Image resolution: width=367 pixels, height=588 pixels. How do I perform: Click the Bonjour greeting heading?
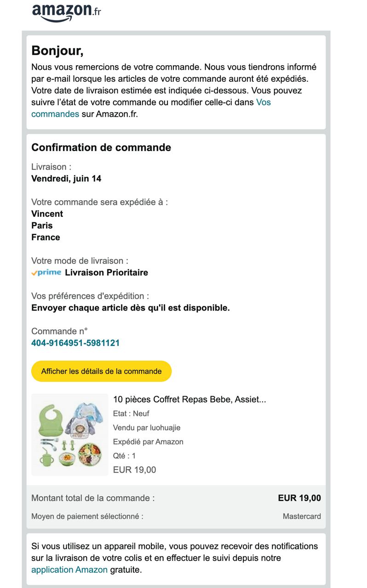pyautogui.click(x=57, y=51)
